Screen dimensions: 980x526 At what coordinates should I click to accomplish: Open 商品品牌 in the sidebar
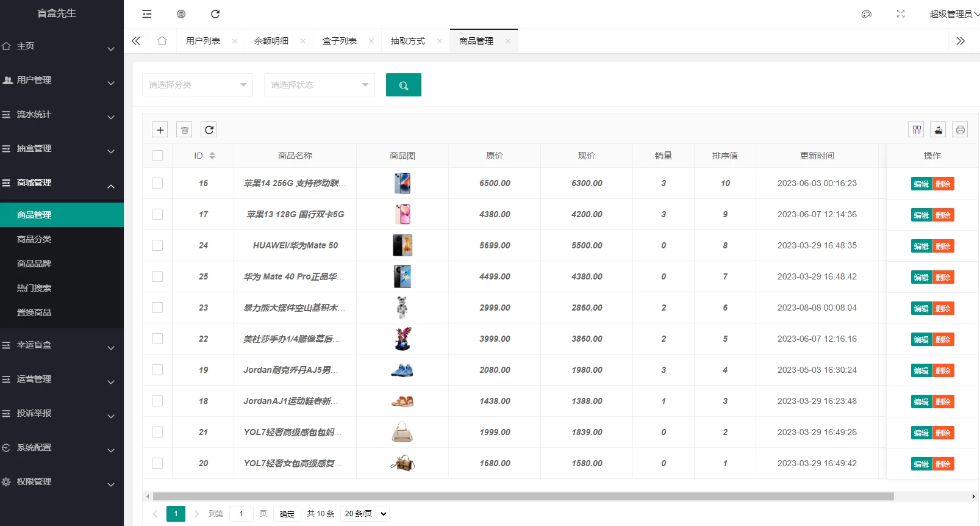62,264
